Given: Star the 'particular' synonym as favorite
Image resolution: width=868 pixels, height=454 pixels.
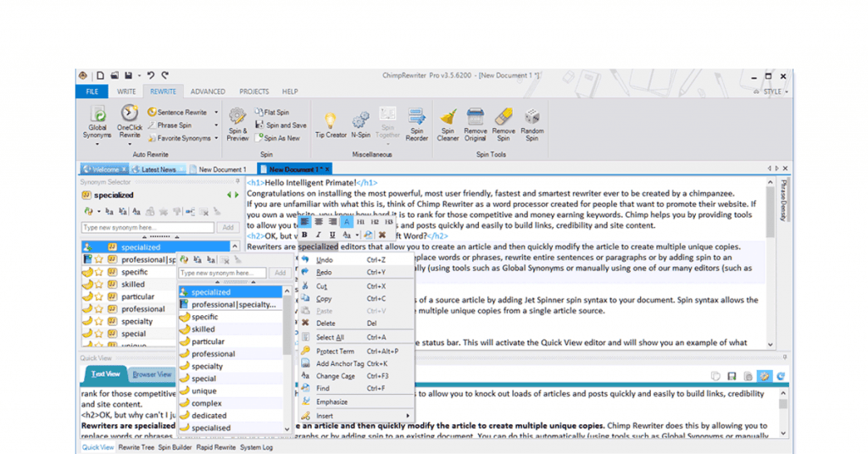Looking at the screenshot, I should point(99,296).
